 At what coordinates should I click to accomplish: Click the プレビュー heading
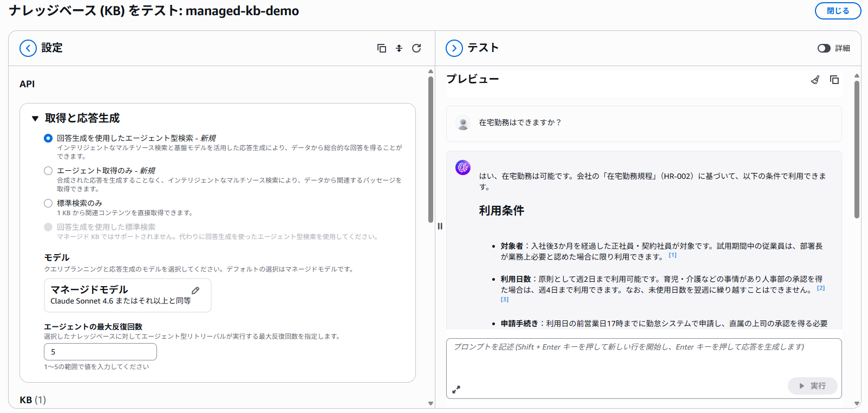(473, 79)
